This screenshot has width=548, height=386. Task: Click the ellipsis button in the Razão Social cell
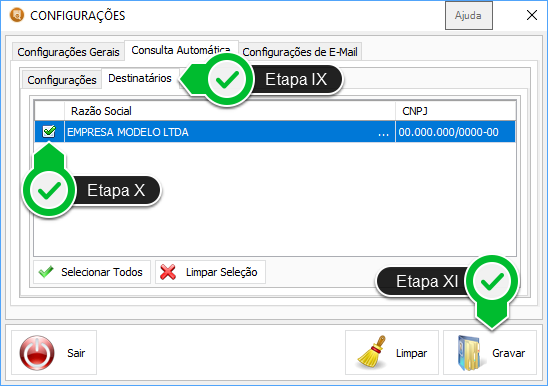[x=383, y=133]
